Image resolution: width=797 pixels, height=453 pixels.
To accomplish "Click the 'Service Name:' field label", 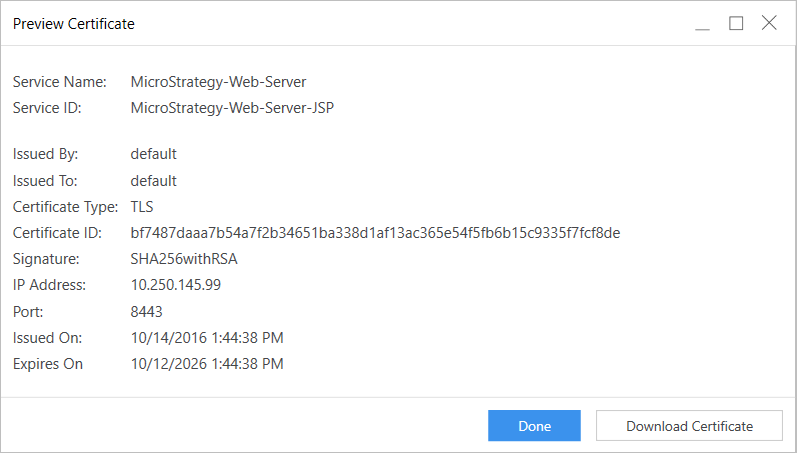I will tap(55, 81).
